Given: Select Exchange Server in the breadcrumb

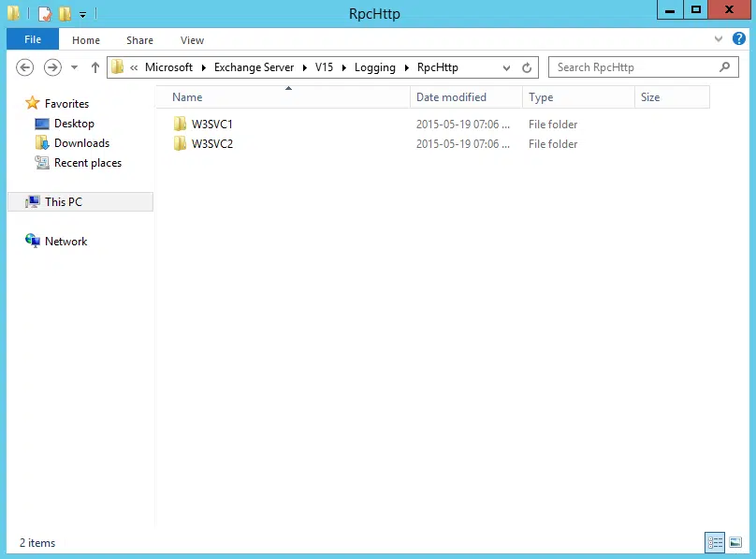Looking at the screenshot, I should click(x=254, y=67).
